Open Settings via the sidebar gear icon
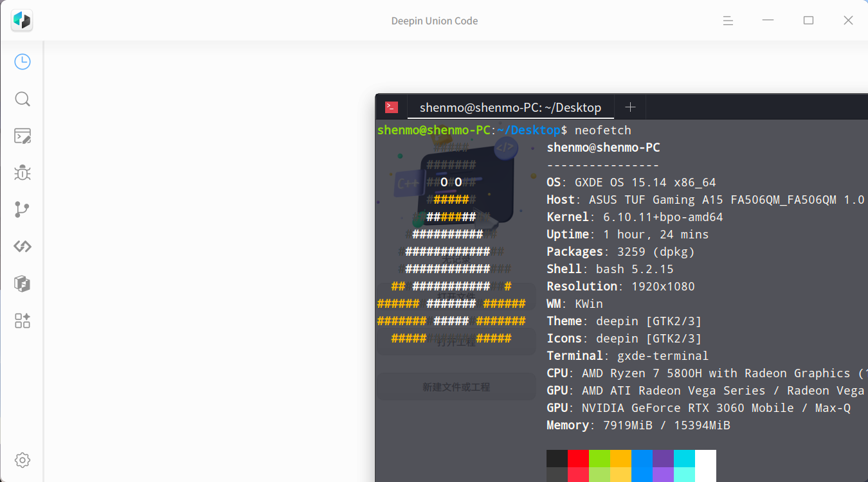868x482 pixels. pos(23,460)
